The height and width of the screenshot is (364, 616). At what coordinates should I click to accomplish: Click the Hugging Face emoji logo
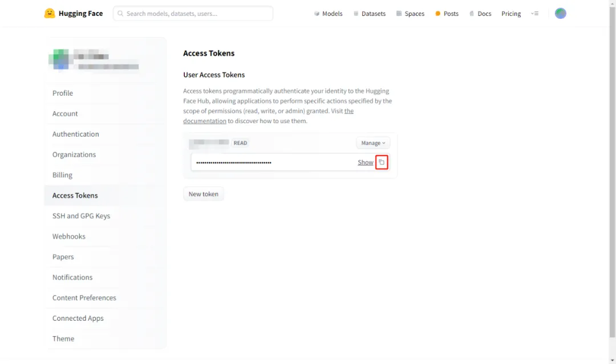50,13
